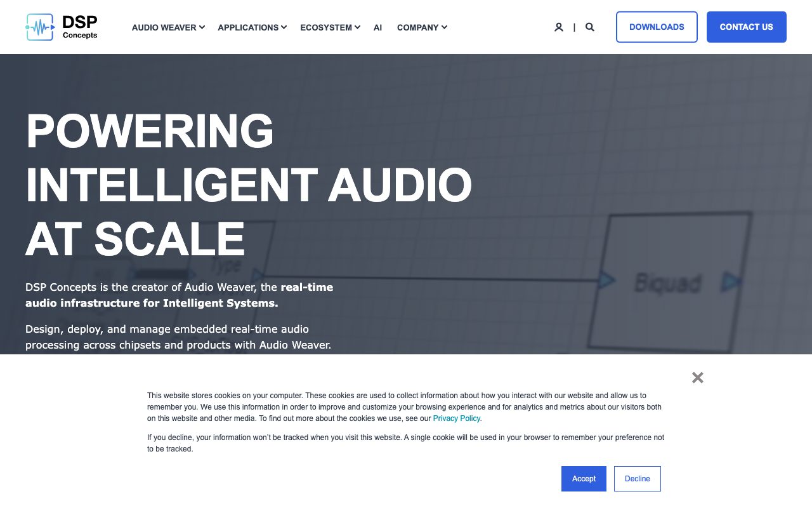
Task: Accept the website cookies
Action: (x=584, y=479)
